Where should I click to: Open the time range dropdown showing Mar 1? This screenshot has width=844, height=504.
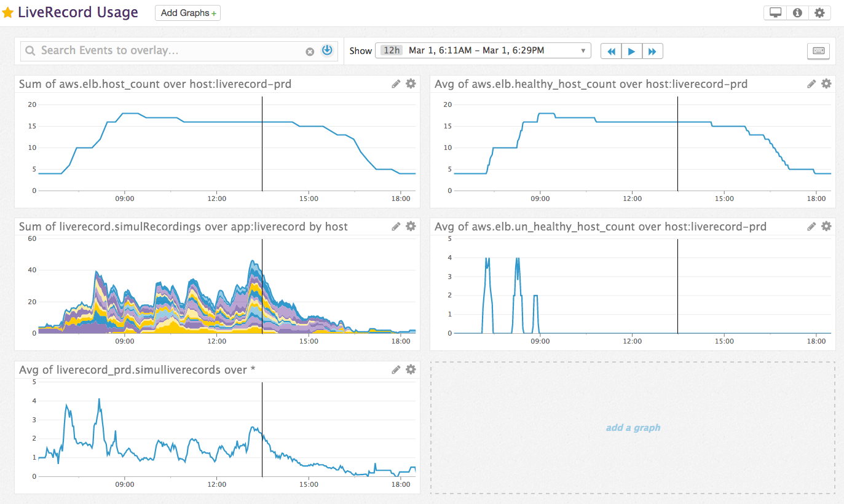click(x=483, y=51)
